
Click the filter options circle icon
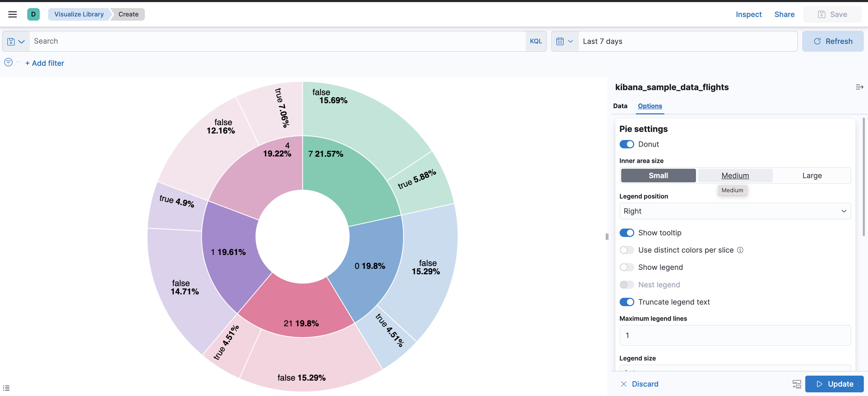tap(8, 62)
